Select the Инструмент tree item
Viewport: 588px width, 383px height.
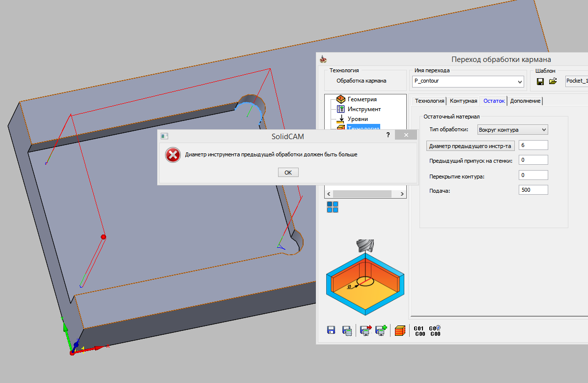coord(364,109)
